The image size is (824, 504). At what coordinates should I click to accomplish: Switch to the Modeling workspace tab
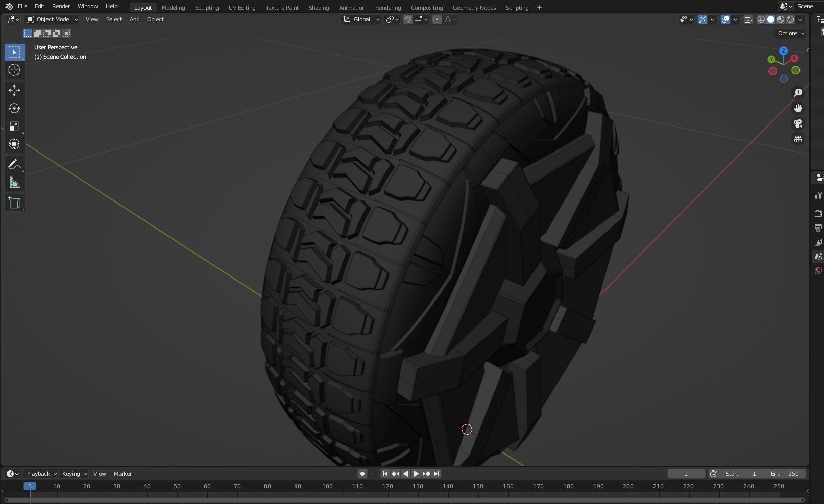[173, 8]
